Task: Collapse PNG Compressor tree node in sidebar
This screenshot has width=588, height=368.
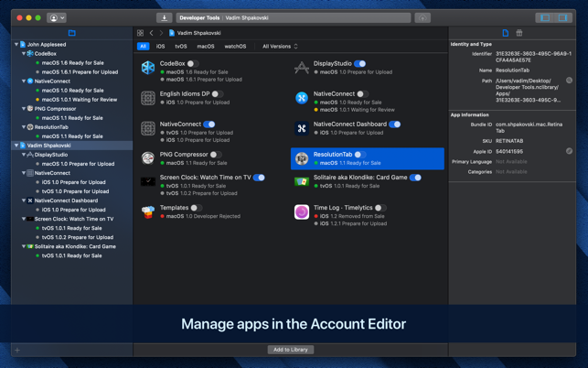Action: (x=24, y=109)
